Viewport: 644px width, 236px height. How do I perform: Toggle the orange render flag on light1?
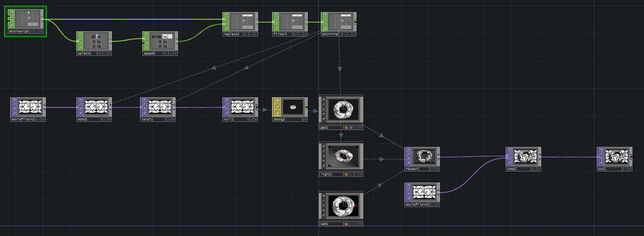click(x=346, y=174)
